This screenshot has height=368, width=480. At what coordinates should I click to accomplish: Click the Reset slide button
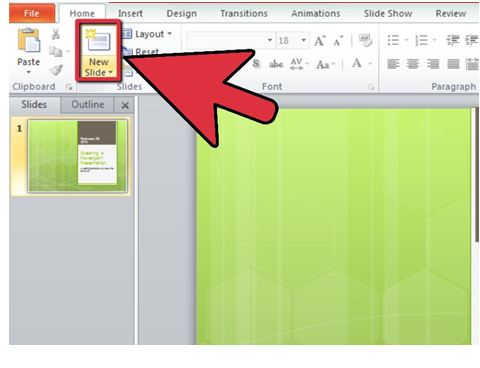pos(140,52)
